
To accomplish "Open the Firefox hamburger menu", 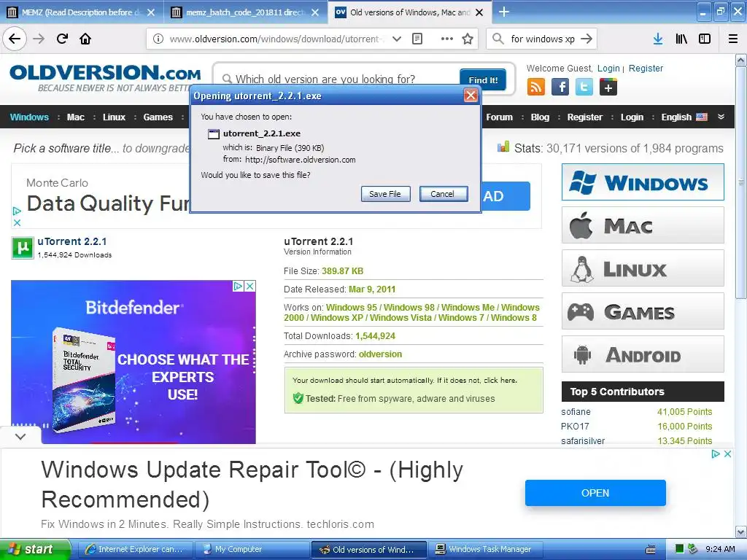I will (x=733, y=39).
